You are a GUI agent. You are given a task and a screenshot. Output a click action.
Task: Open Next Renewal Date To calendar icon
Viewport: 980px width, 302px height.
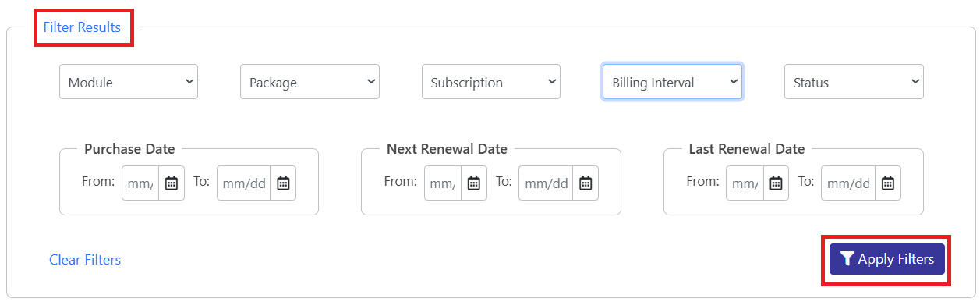tap(586, 183)
